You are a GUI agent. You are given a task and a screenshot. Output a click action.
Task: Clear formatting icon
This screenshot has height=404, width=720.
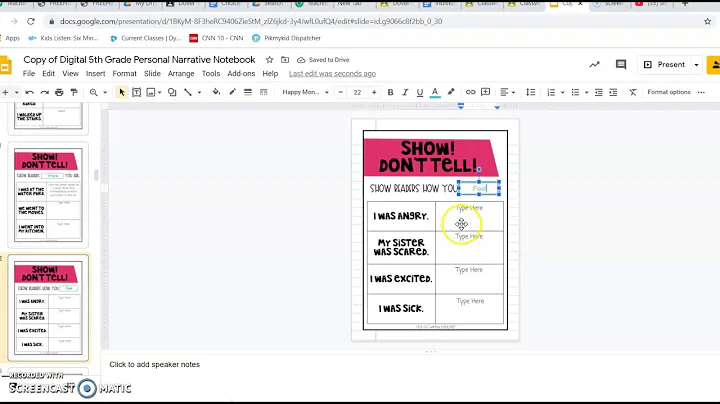click(633, 92)
